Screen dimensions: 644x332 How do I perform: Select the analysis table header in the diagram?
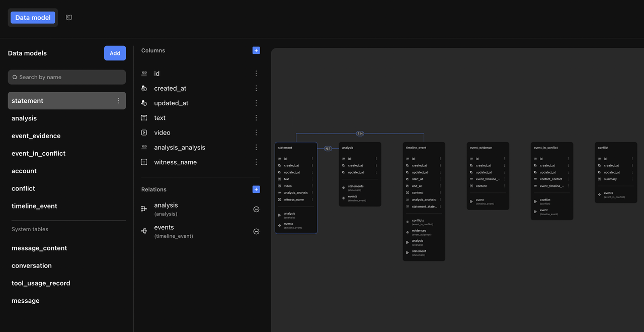pyautogui.click(x=360, y=148)
